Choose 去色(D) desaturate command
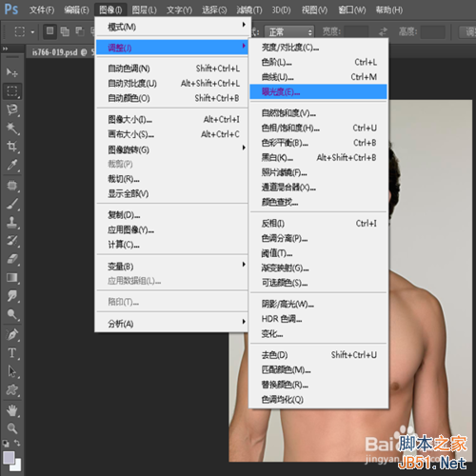Image resolution: width=476 pixels, height=476 pixels. pos(318,355)
